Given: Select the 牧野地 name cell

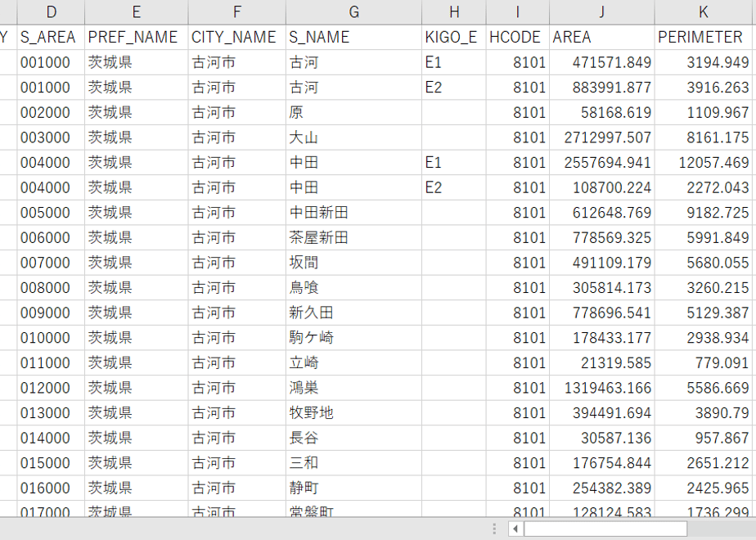Looking at the screenshot, I should click(354, 413).
